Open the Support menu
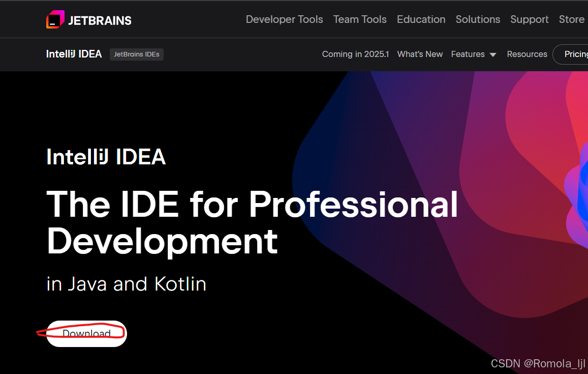 529,19
